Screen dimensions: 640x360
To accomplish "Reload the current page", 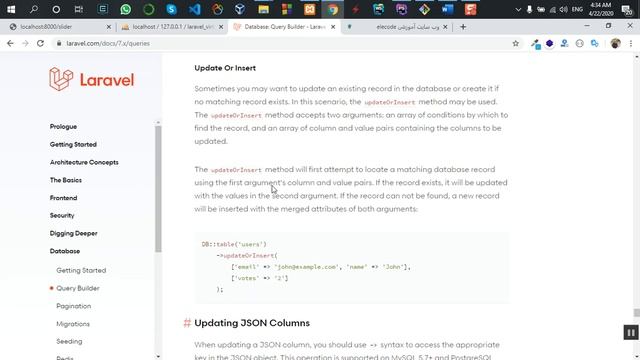I will 40,43.
